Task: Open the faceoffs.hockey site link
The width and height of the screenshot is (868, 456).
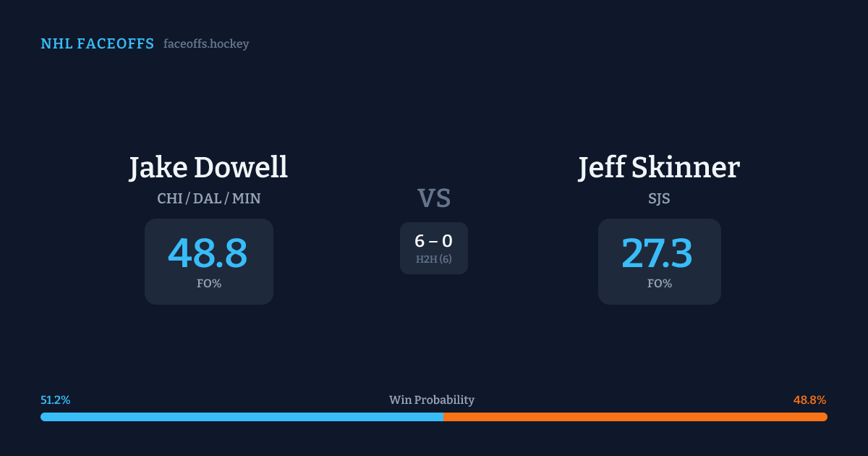Action: (206, 44)
